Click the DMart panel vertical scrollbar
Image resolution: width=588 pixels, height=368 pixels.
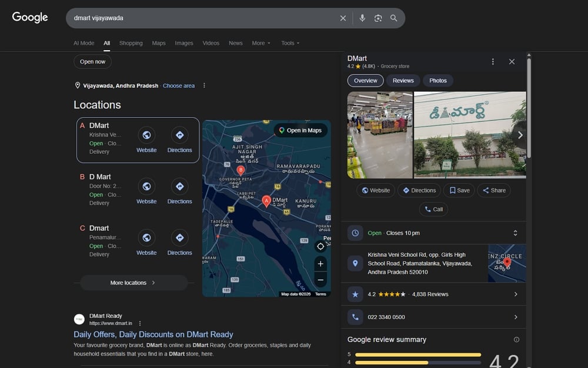point(529,107)
